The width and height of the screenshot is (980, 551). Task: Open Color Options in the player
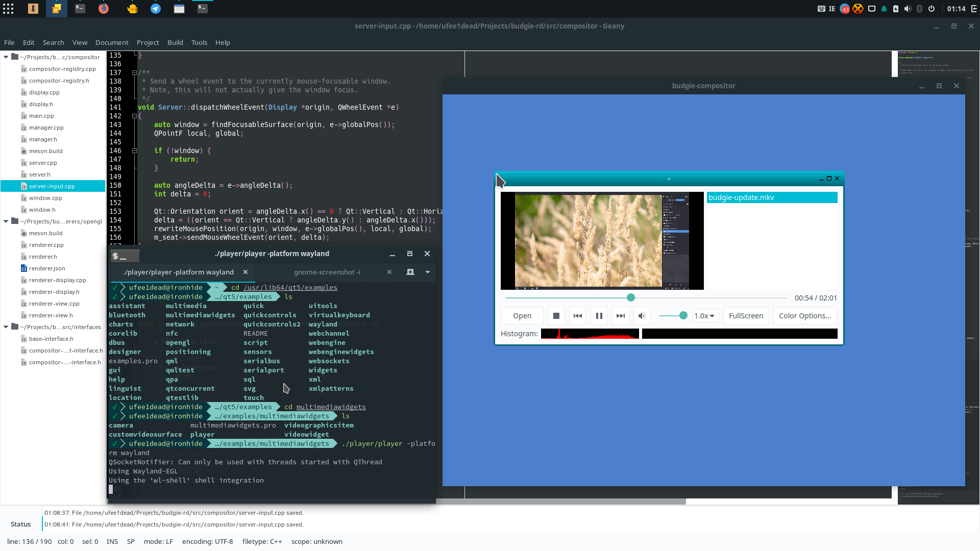(805, 316)
